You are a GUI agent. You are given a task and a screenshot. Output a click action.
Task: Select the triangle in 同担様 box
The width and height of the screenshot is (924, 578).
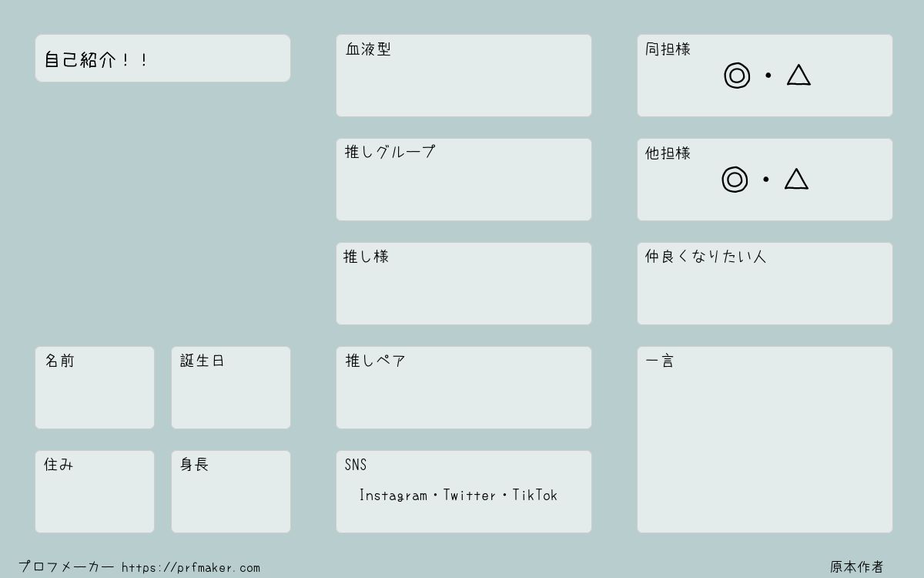tap(798, 75)
